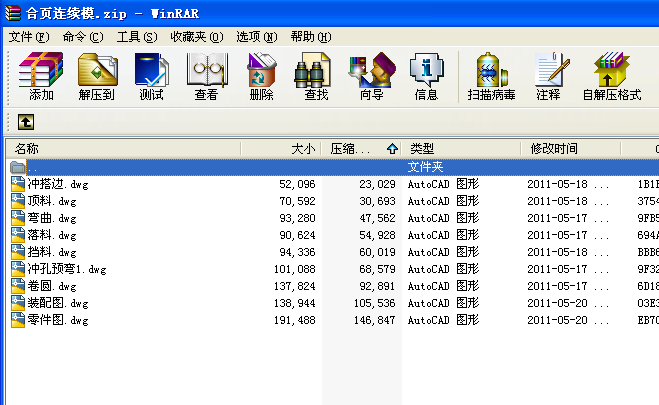Click size value 191,488
Image resolution: width=659 pixels, height=405 pixels.
click(x=294, y=321)
